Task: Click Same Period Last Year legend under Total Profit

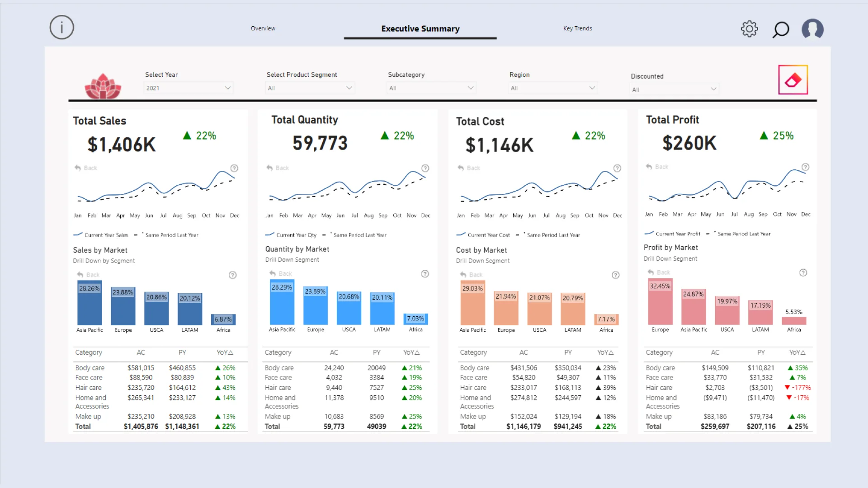Action: [738, 234]
